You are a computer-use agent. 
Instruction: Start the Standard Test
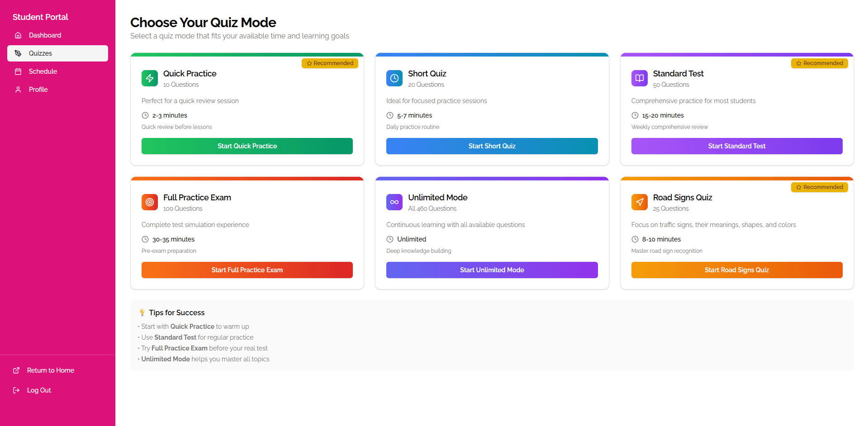click(736, 146)
